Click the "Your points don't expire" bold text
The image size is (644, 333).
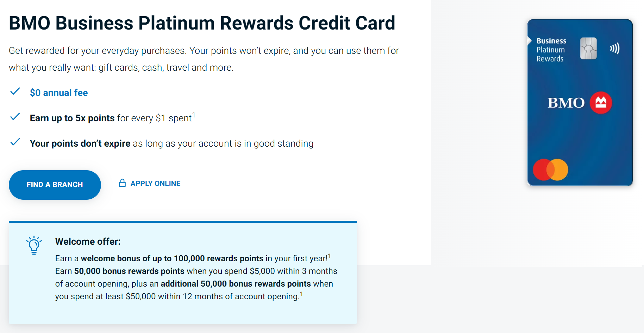pyautogui.click(x=80, y=143)
